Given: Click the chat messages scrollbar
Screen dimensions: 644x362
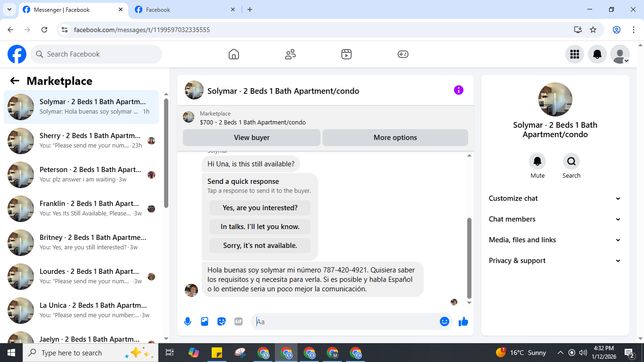Looking at the screenshot, I should [x=469, y=258].
